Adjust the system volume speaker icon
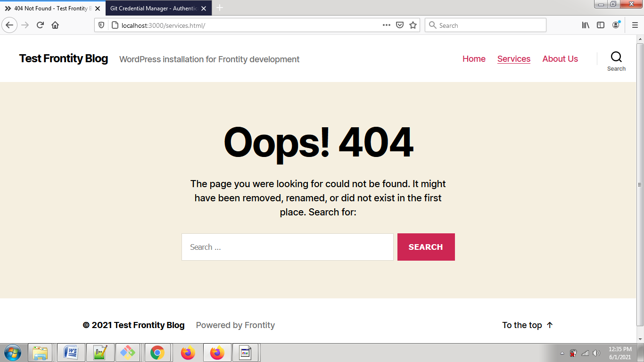 pos(596,353)
